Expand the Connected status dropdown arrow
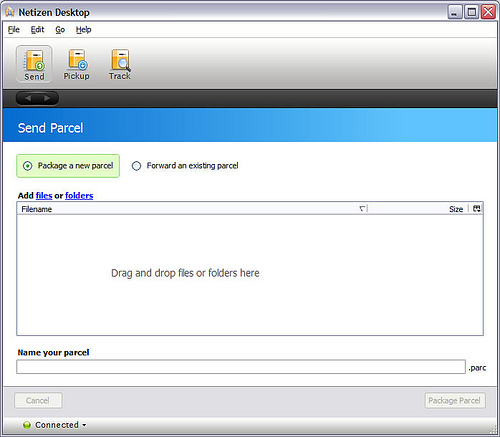The height and width of the screenshot is (437, 500). pyautogui.click(x=84, y=425)
